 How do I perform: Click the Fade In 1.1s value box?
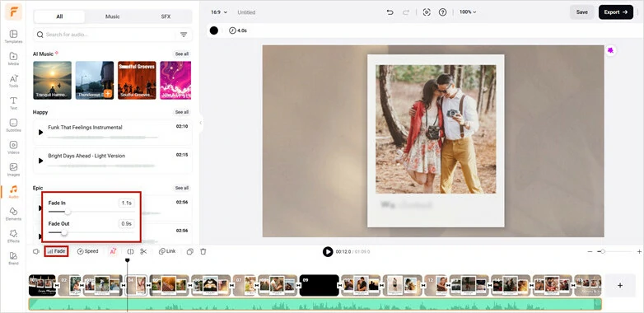pyautogui.click(x=127, y=203)
